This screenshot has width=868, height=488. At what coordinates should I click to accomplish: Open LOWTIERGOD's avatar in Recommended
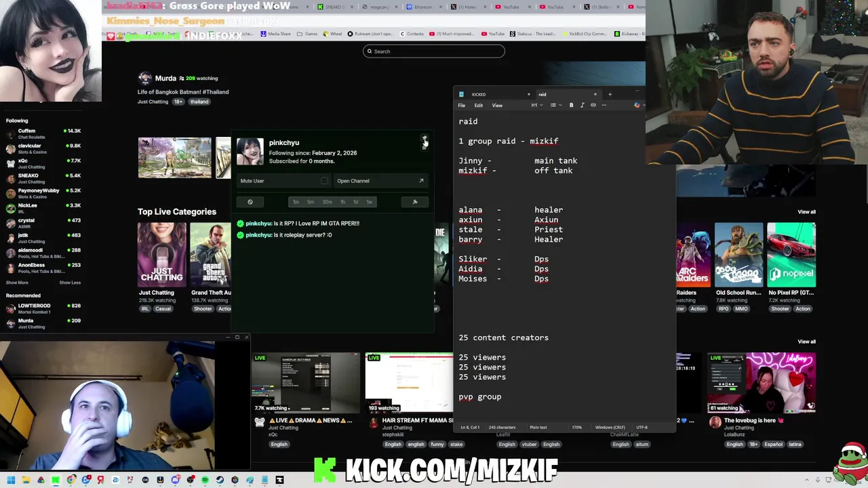[10, 308]
